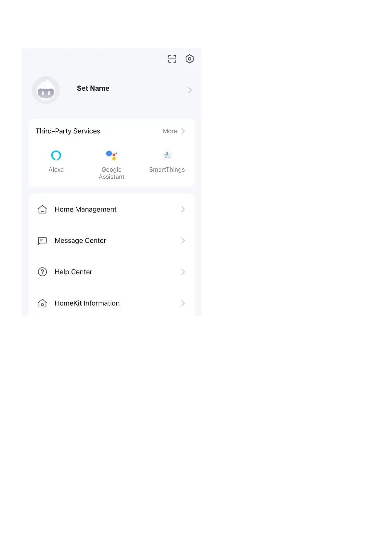Viewport: 392px width, 554px height.
Task: Tap the Alexa service icon
Action: [56, 155]
